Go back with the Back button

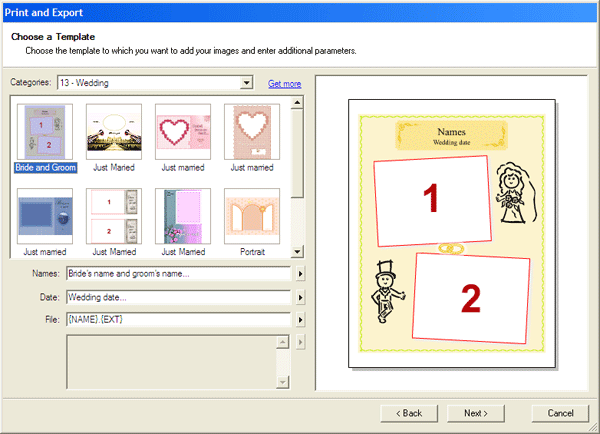tap(409, 413)
